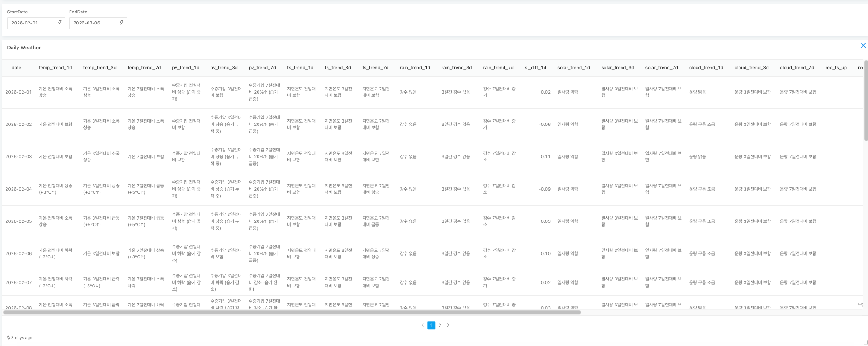868x346 pixels.
Task: Select the 2026-02-06 date cell
Action: [x=18, y=254]
